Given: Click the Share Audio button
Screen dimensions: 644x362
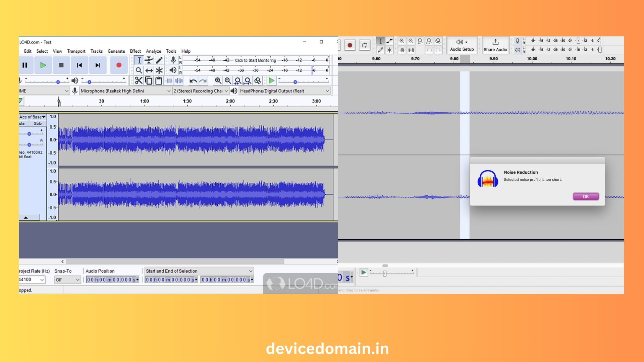Looking at the screenshot, I should pyautogui.click(x=495, y=45).
